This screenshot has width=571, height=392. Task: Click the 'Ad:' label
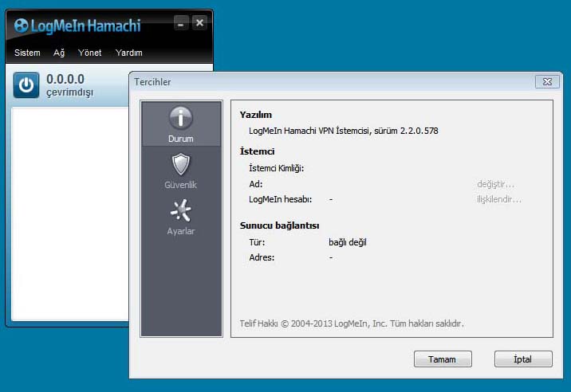pos(256,184)
